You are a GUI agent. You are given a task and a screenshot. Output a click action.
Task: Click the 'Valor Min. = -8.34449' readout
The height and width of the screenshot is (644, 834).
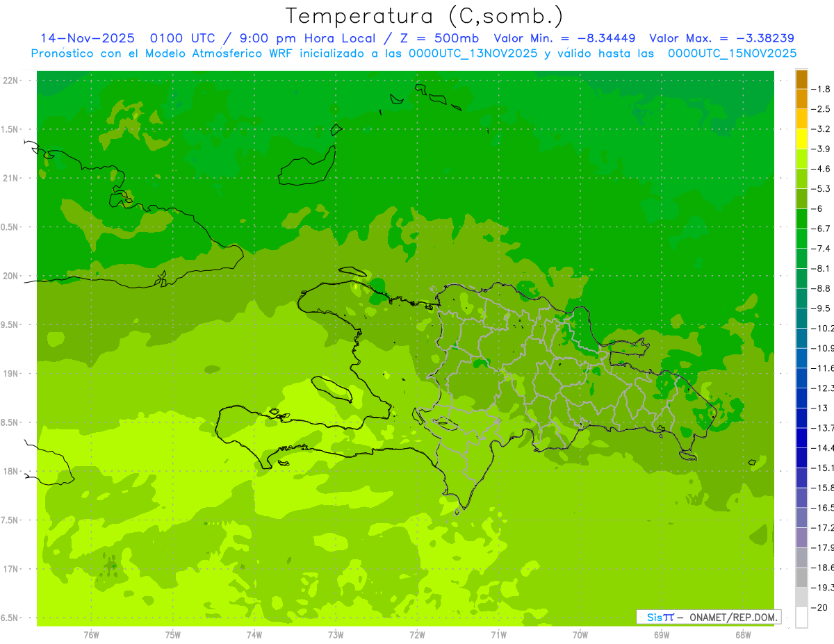565,38
